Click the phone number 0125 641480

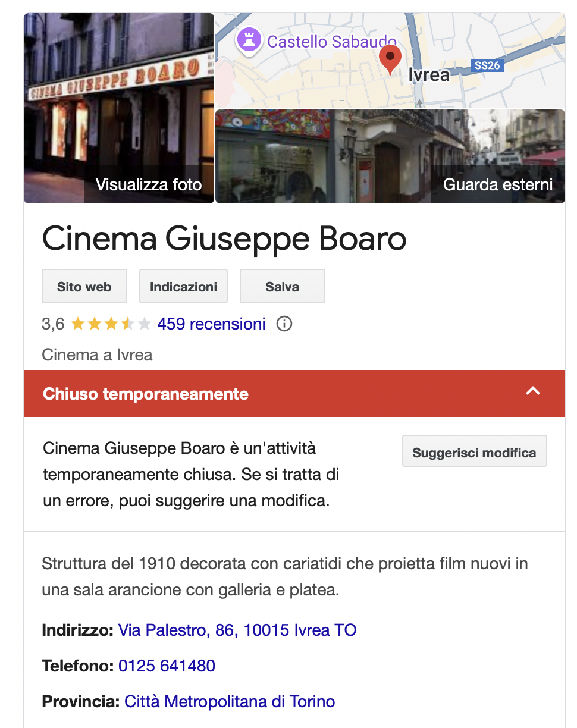click(x=167, y=666)
